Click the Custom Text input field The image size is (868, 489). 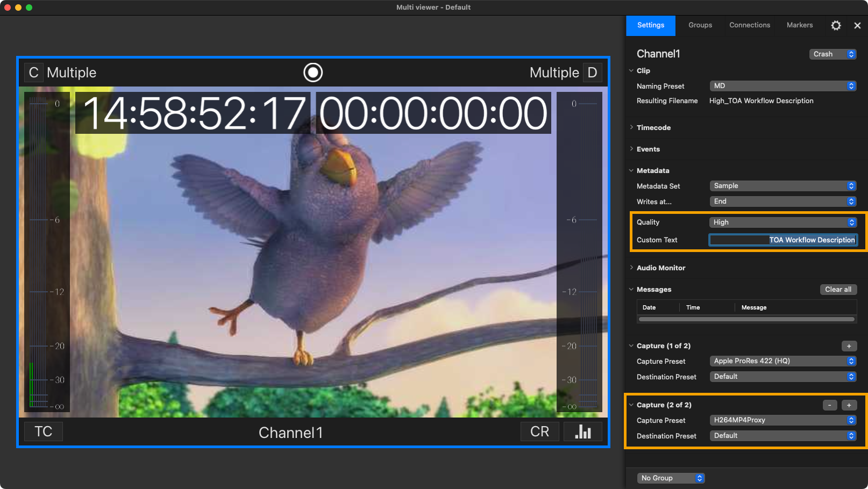783,240
